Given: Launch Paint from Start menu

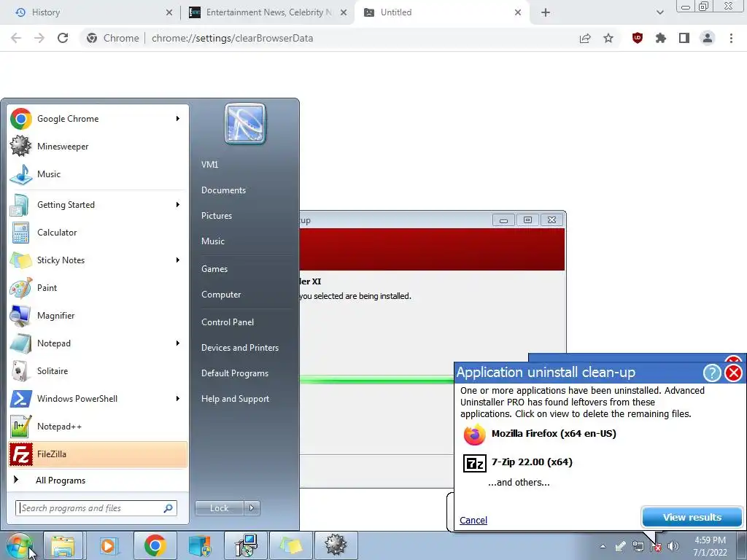Looking at the screenshot, I should [98, 287].
